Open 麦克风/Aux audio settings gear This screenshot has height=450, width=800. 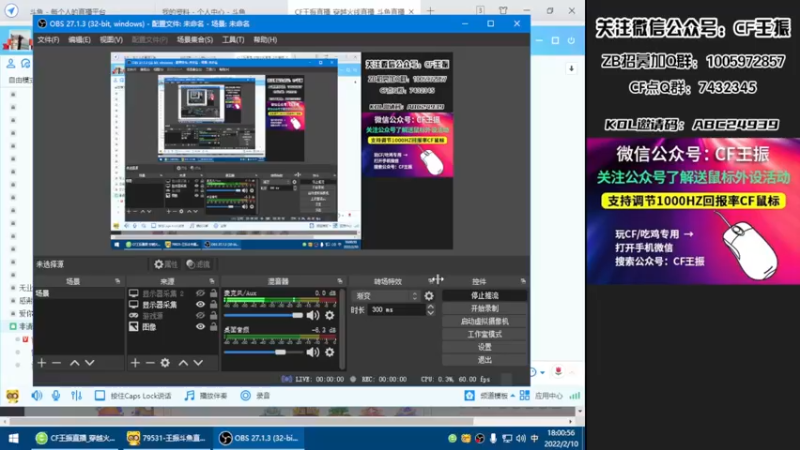click(x=330, y=315)
